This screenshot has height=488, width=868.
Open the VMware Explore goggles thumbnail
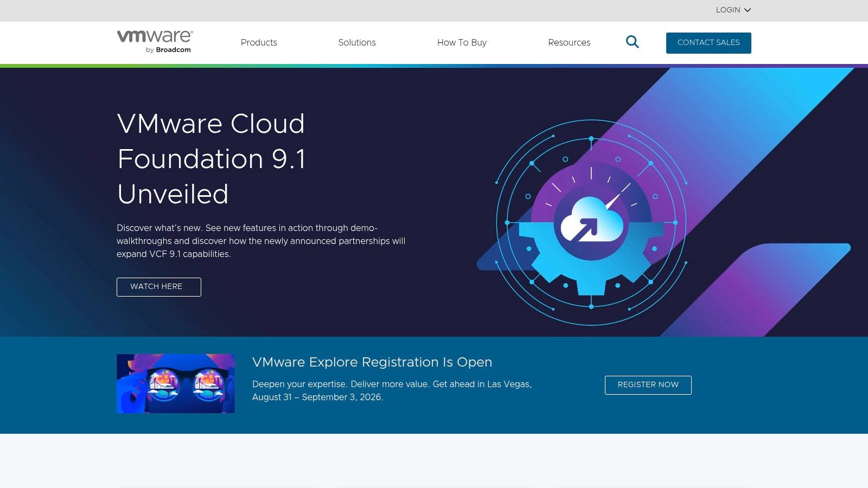(176, 383)
